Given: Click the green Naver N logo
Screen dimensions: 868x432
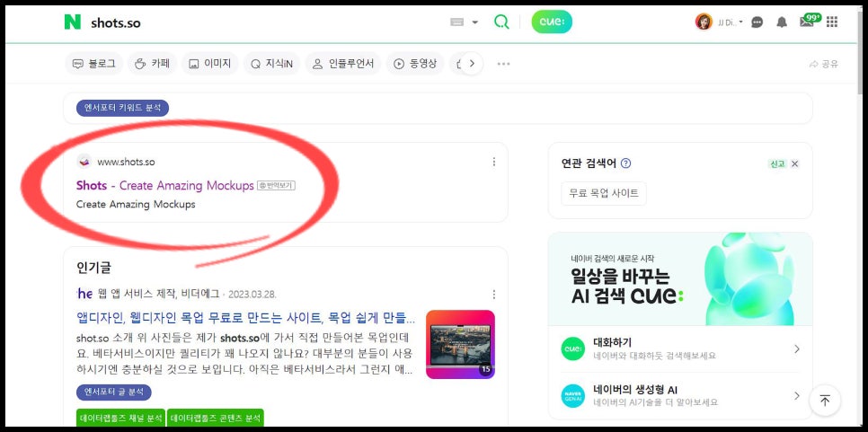Looking at the screenshot, I should click(x=73, y=22).
